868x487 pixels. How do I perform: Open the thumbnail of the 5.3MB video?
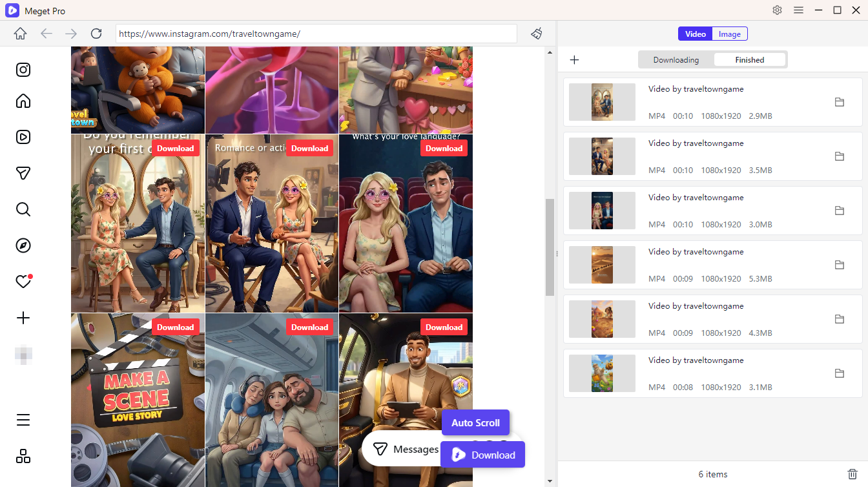(601, 264)
